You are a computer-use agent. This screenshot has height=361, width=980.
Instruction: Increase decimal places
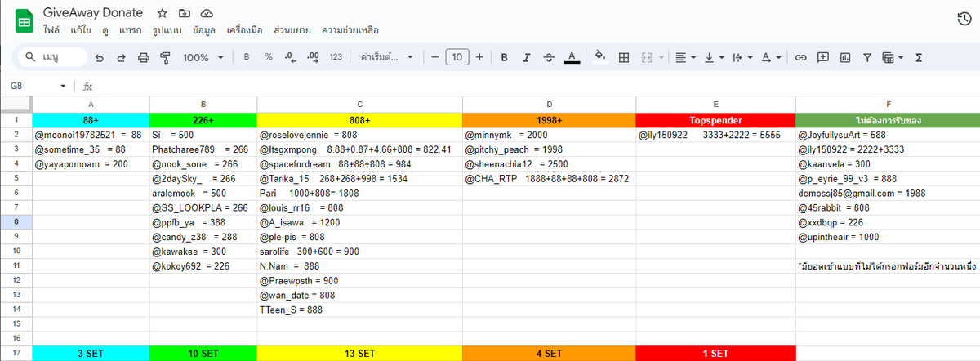click(313, 57)
